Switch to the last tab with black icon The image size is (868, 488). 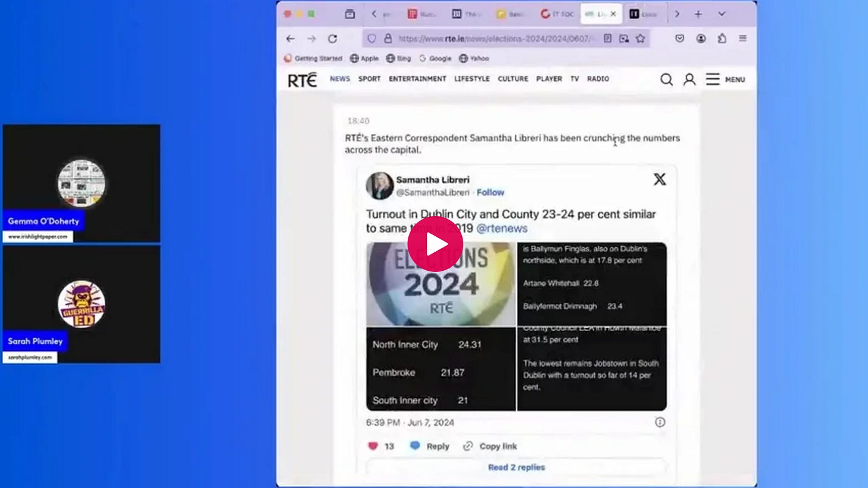[x=644, y=14]
